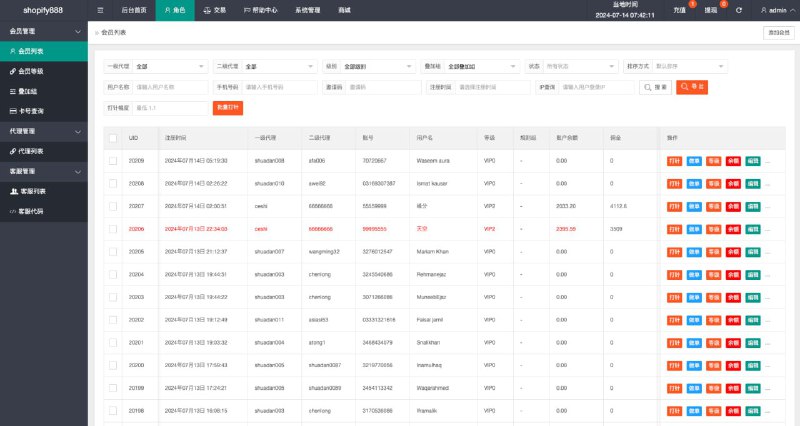Open the 状态 dropdown filter
800x426 pixels.
[x=581, y=66]
